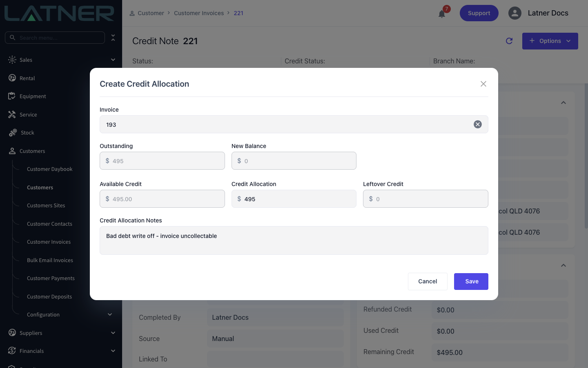
Task: Open the Options dropdown button
Action: pyautogui.click(x=550, y=41)
